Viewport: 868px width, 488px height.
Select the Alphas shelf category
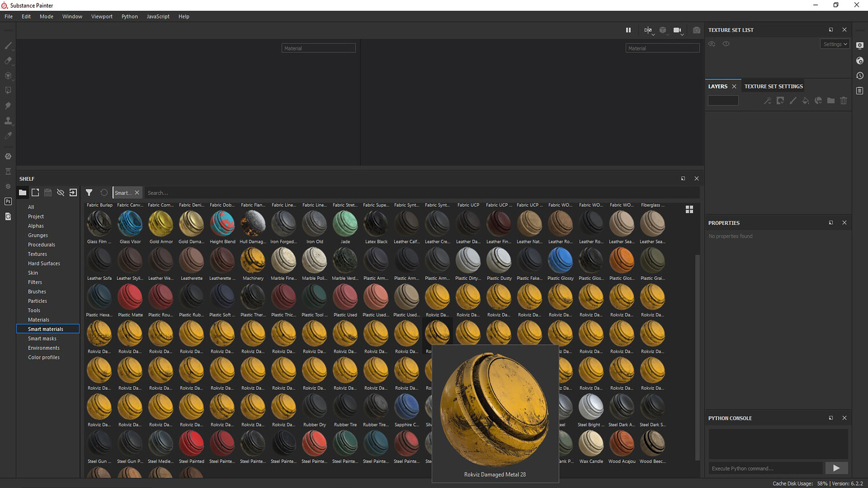(x=36, y=226)
